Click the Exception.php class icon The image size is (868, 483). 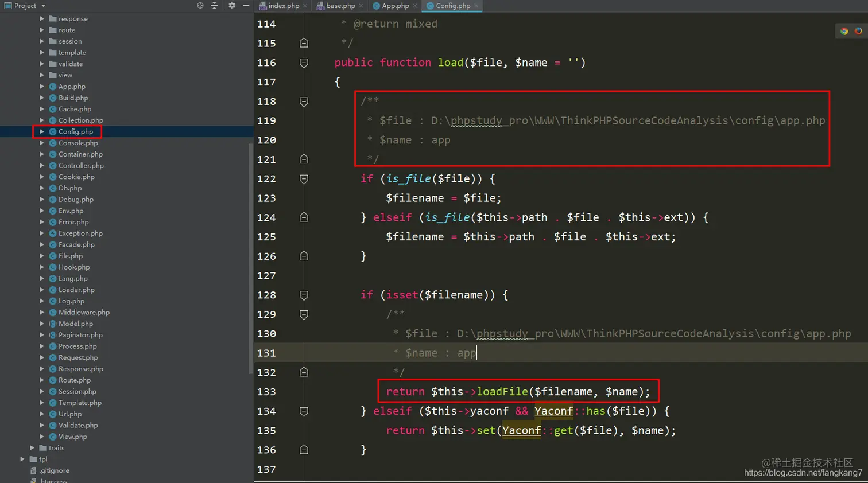pos(53,233)
